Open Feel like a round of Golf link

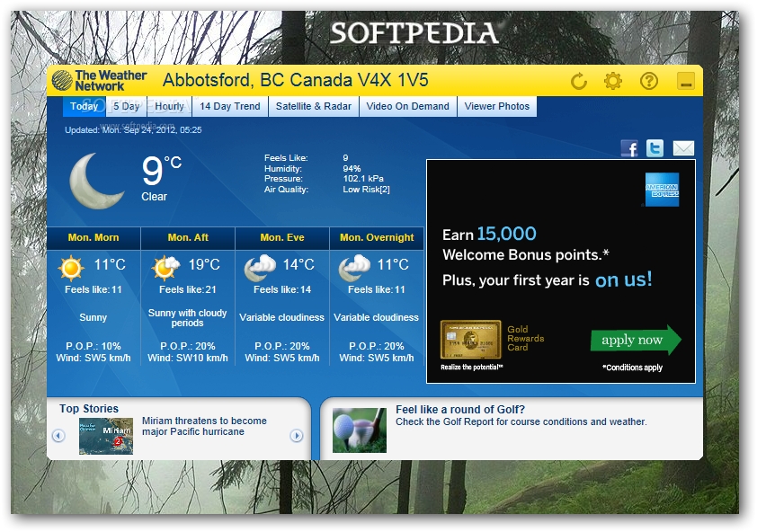(460, 410)
